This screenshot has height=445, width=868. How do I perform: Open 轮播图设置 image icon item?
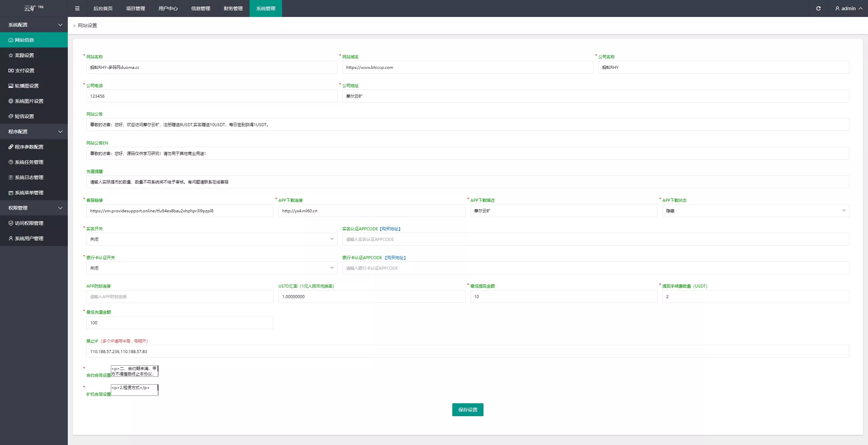click(x=26, y=86)
